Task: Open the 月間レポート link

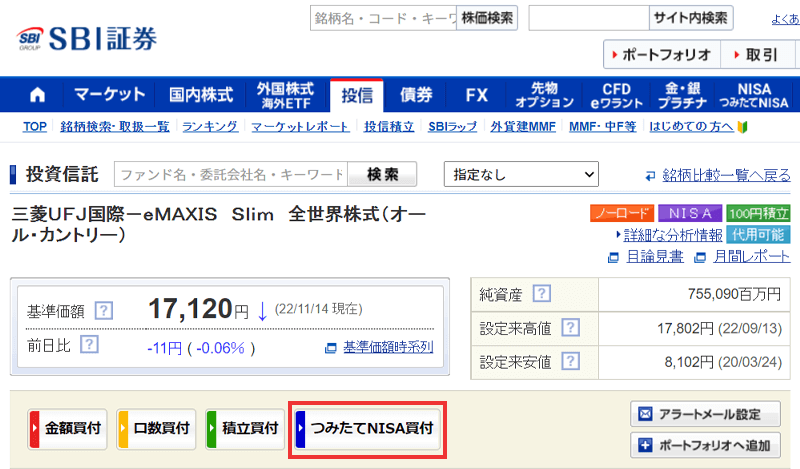Action: pos(752,256)
